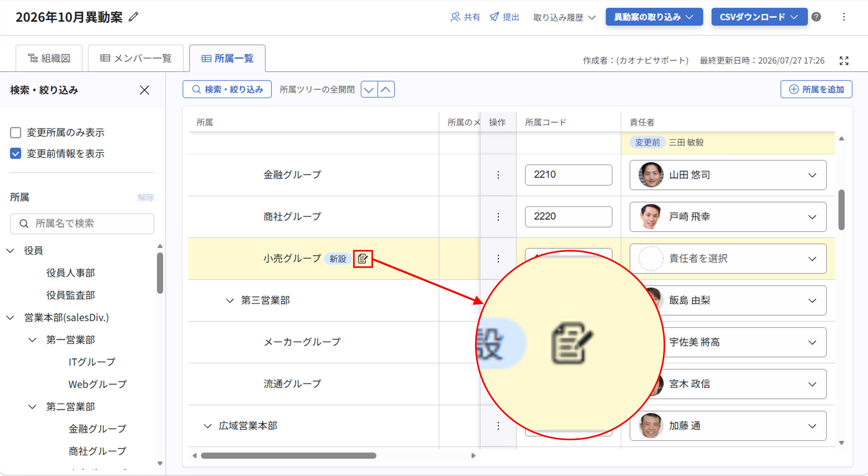
Task: Switch to the 組織図 tab
Action: coord(49,58)
